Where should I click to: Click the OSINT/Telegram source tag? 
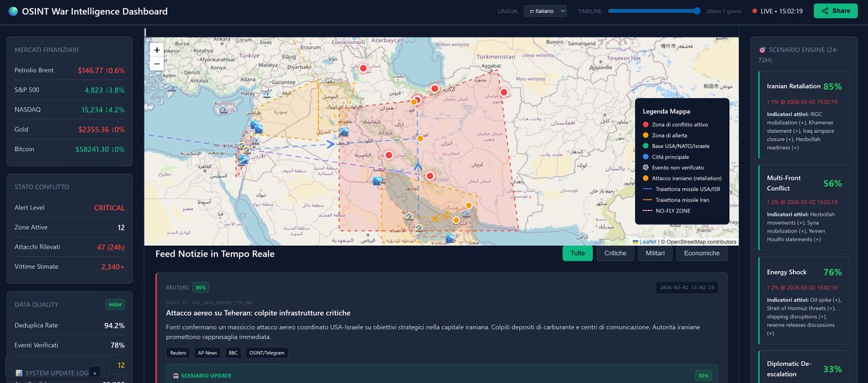(x=267, y=353)
